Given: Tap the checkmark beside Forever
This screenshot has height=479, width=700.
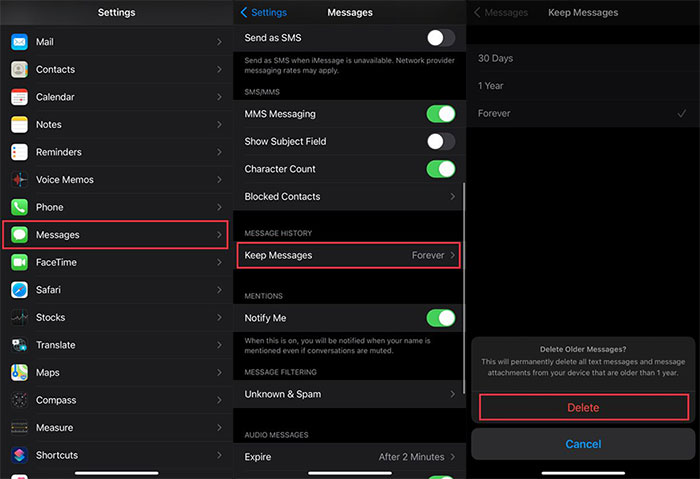Looking at the screenshot, I should coord(681,113).
